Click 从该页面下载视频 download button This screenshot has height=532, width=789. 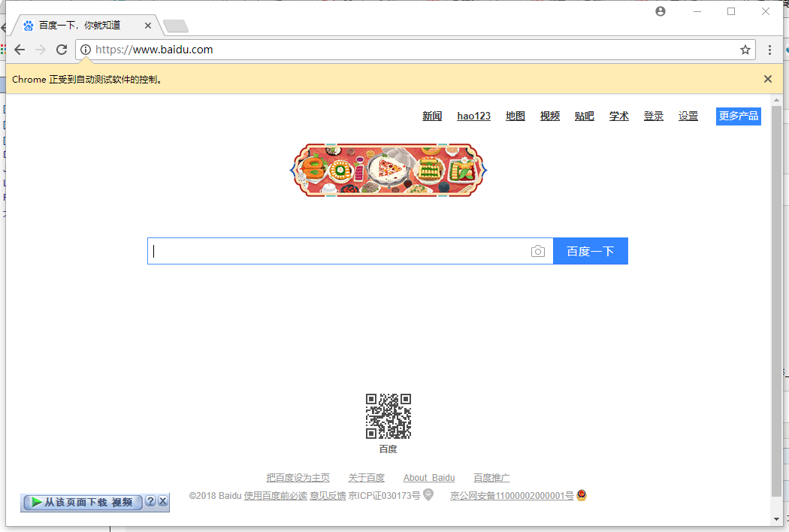point(83,502)
